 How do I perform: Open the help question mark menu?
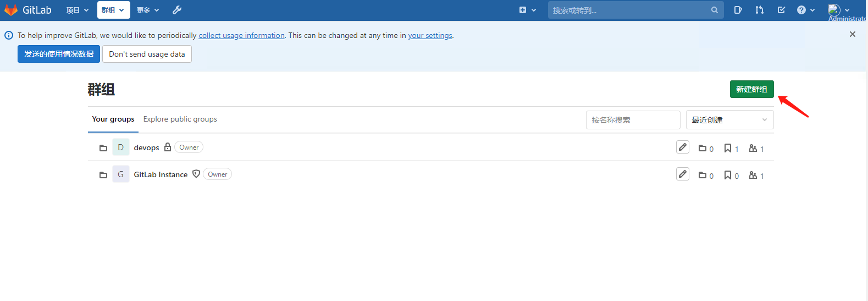[806, 10]
